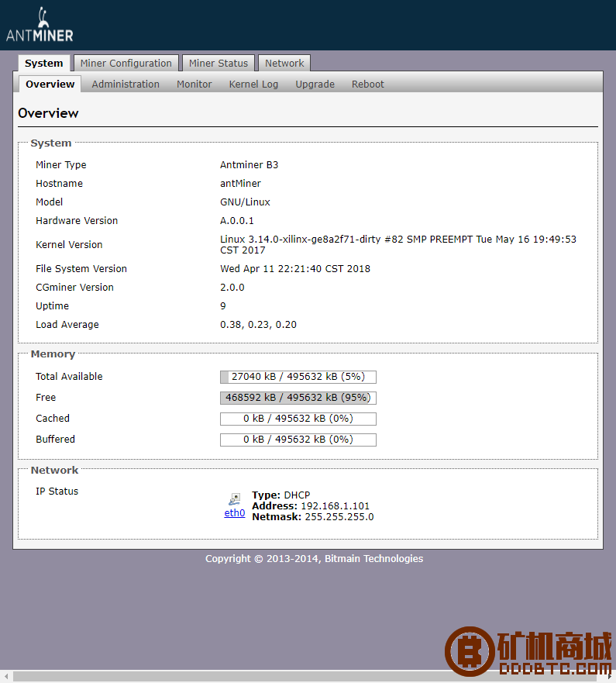
Task: Click the Cached label
Action: coord(53,419)
